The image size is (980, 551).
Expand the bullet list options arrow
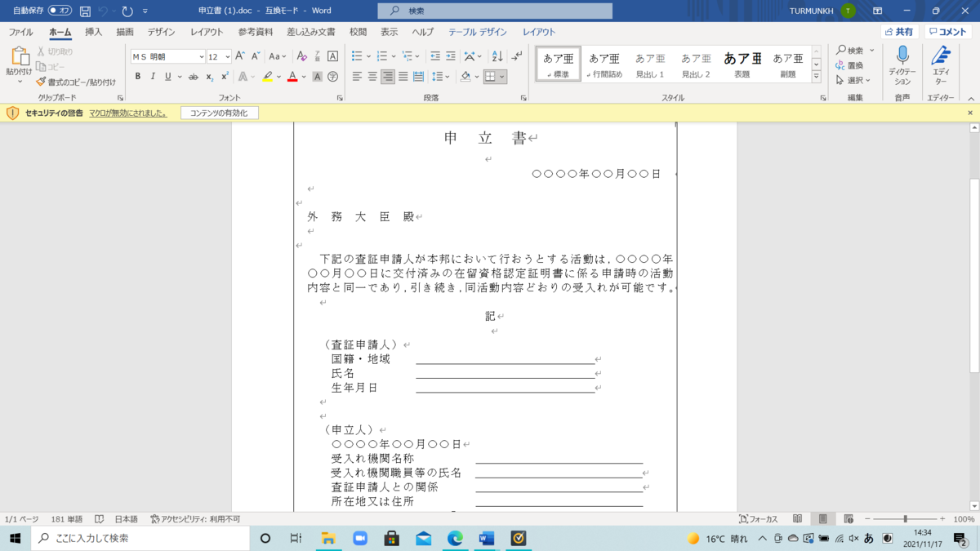tap(368, 56)
